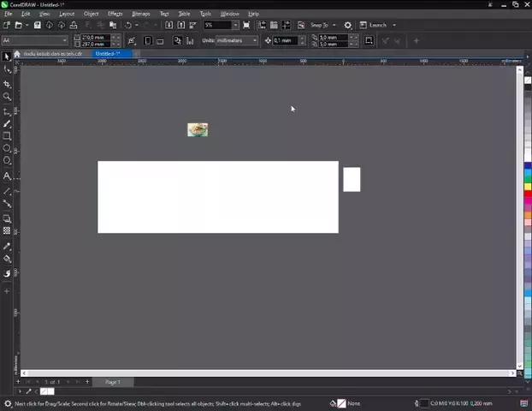Screen dimensions: 532x411
Task: Click the Launch button
Action: (x=377, y=26)
